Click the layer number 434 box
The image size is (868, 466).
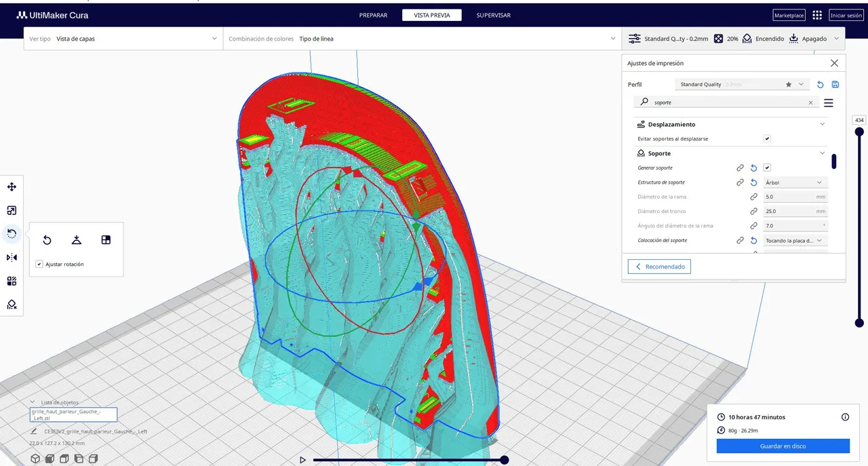859,120
